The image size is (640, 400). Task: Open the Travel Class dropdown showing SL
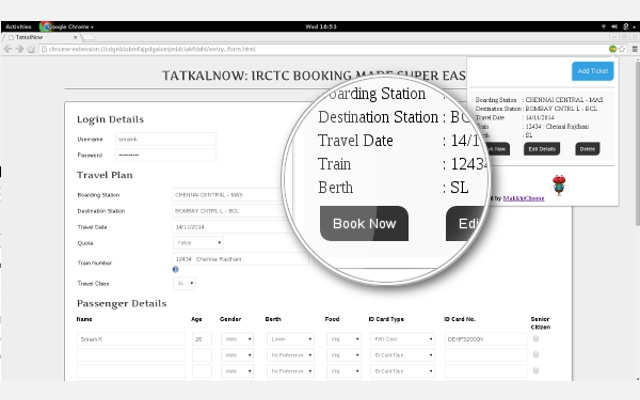click(184, 283)
